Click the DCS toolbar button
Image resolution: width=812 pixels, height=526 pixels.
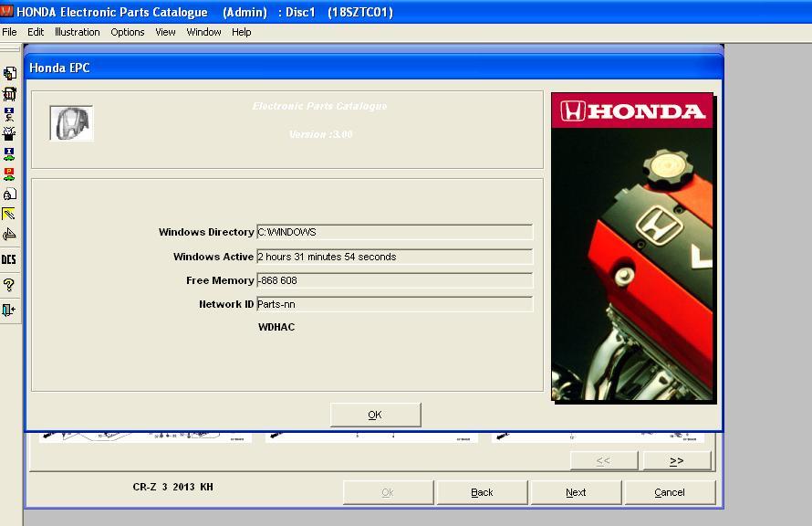[9, 259]
